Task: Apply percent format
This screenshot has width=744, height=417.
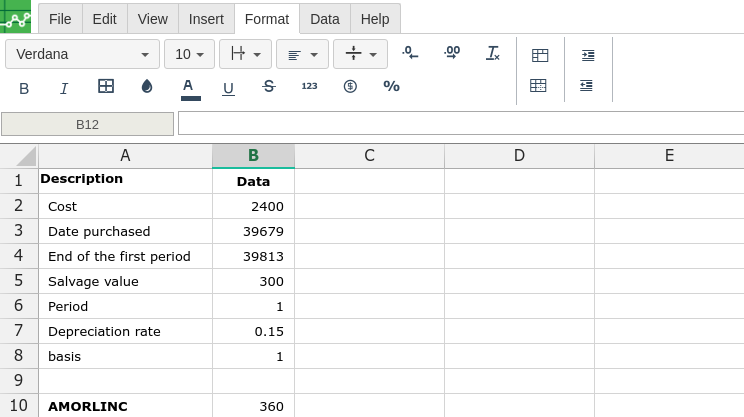Action: pyautogui.click(x=391, y=86)
